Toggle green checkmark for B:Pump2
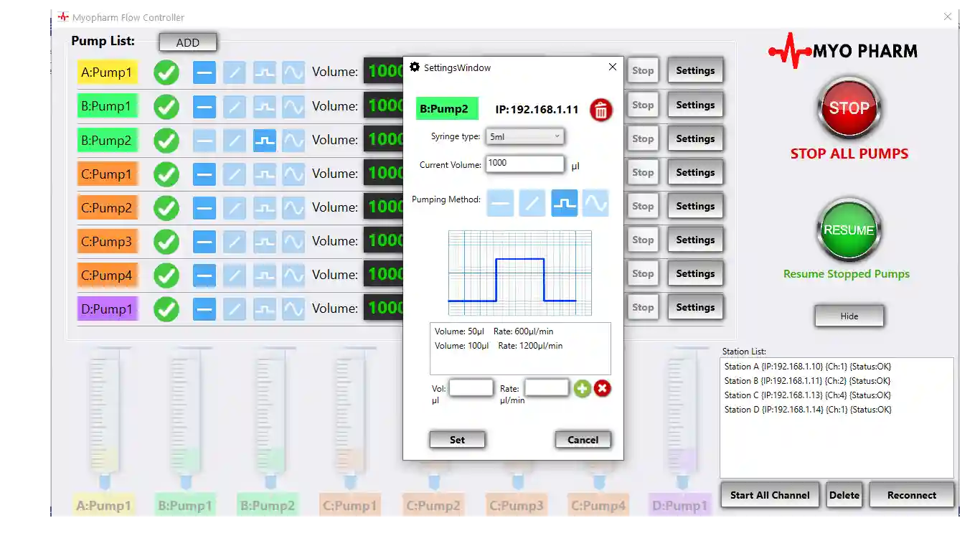Image resolution: width=980 pixels, height=551 pixels. pos(166,140)
